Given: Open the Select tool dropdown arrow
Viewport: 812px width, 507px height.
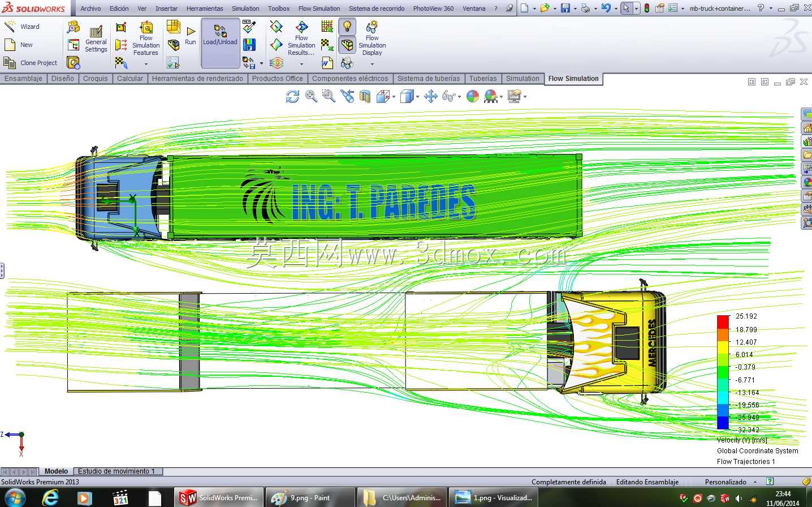Looking at the screenshot, I should pyautogui.click(x=636, y=8).
